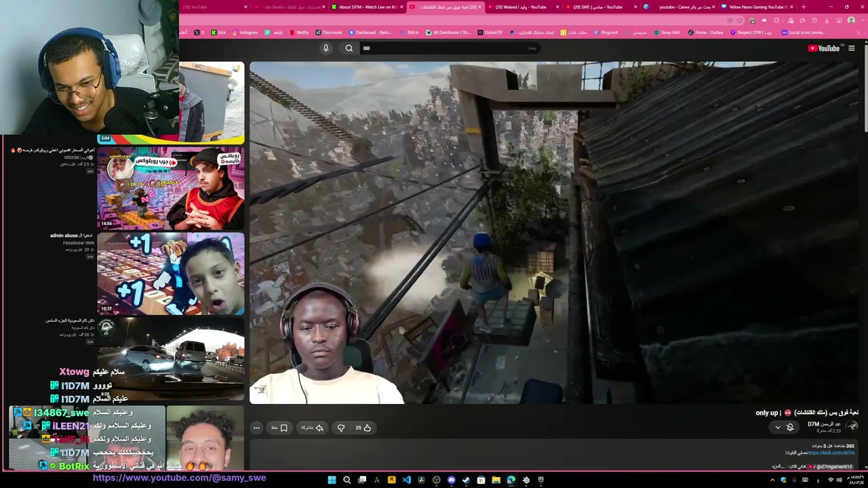Screen dimensions: 868x488
Task: Open the D7M channel avatar
Action: pos(852,426)
